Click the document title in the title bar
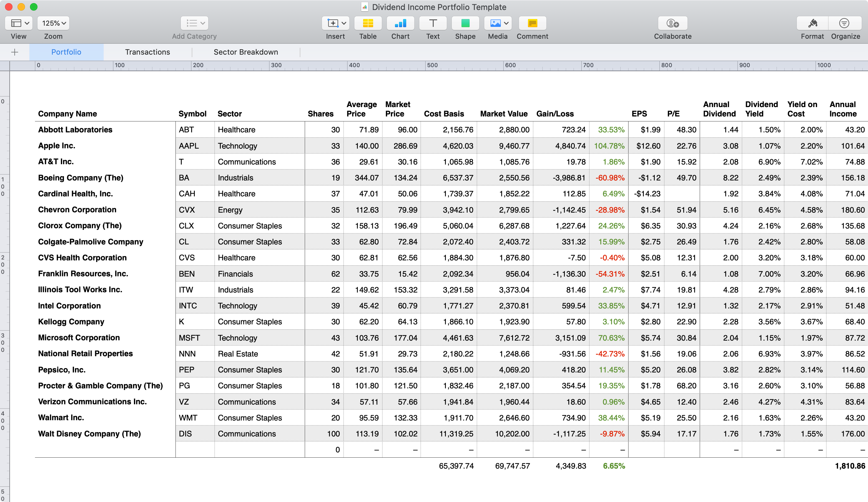This screenshot has height=502, width=868. tap(439, 7)
